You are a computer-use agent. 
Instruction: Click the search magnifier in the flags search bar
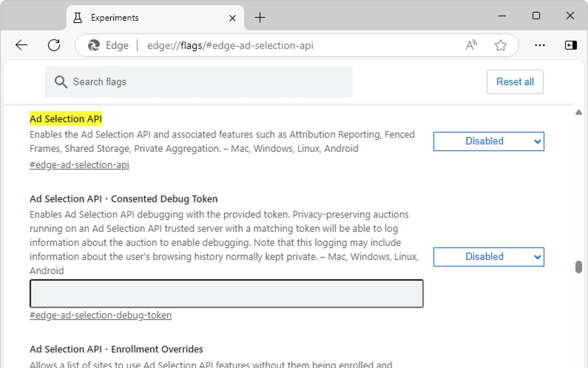(61, 82)
